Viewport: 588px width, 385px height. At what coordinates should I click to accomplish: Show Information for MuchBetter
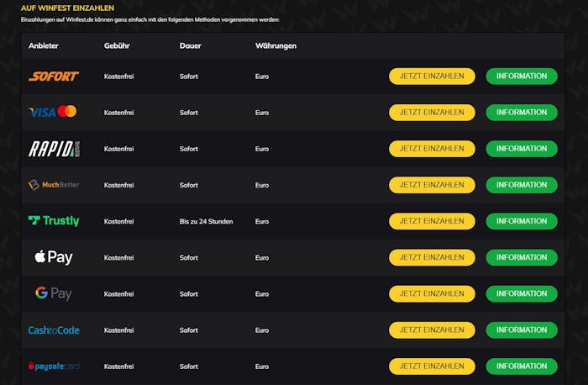(x=522, y=185)
